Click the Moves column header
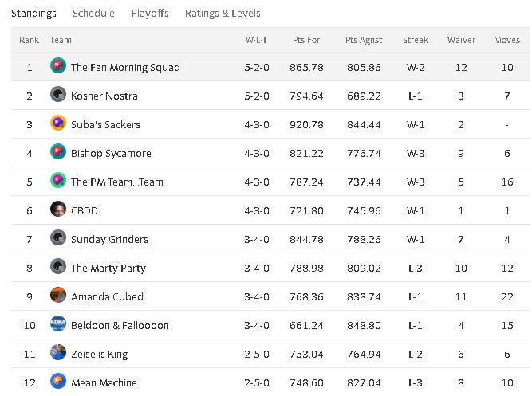532x396 pixels. pos(506,40)
